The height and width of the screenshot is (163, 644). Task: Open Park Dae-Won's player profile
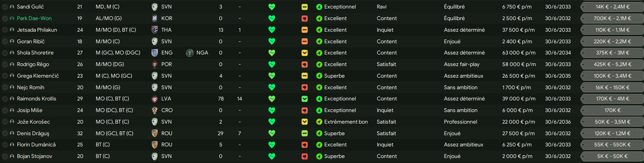pos(34,19)
